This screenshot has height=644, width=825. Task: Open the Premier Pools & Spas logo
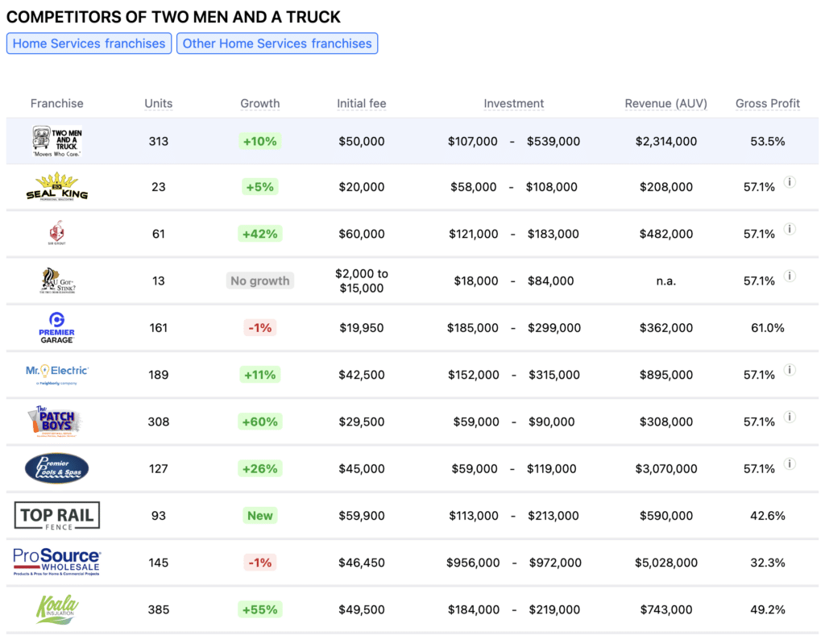(57, 468)
